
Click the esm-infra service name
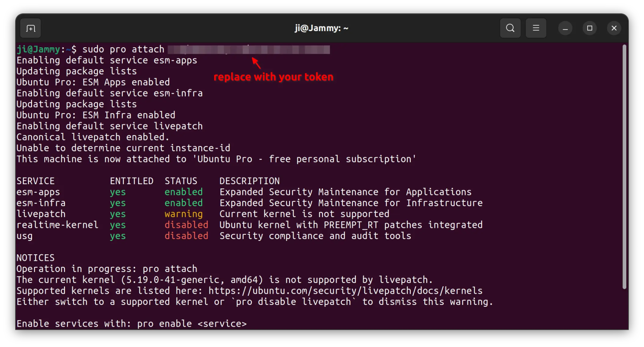click(x=41, y=203)
